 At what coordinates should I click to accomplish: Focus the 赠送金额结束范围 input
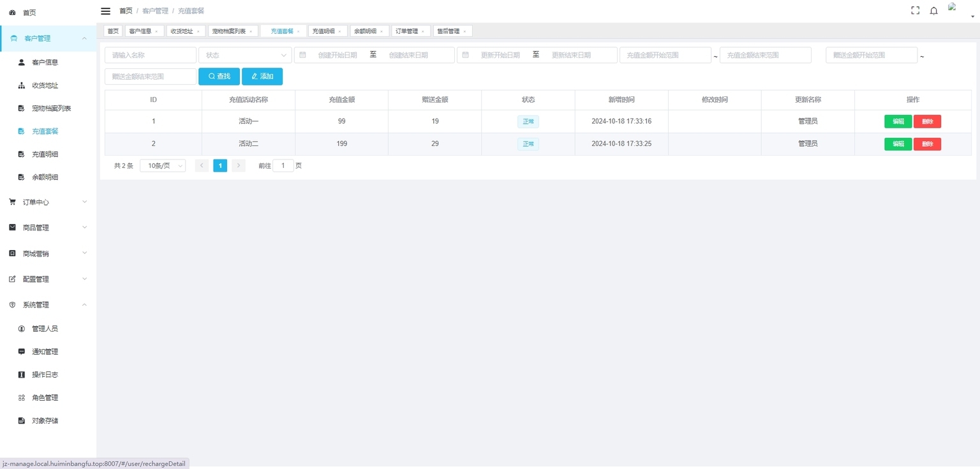click(151, 77)
